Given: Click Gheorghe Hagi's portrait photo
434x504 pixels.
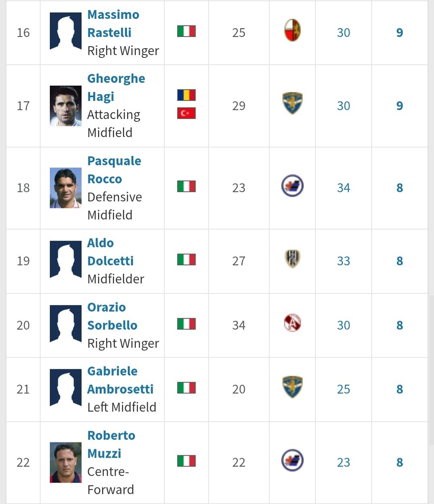Looking at the screenshot, I should pyautogui.click(x=66, y=106).
